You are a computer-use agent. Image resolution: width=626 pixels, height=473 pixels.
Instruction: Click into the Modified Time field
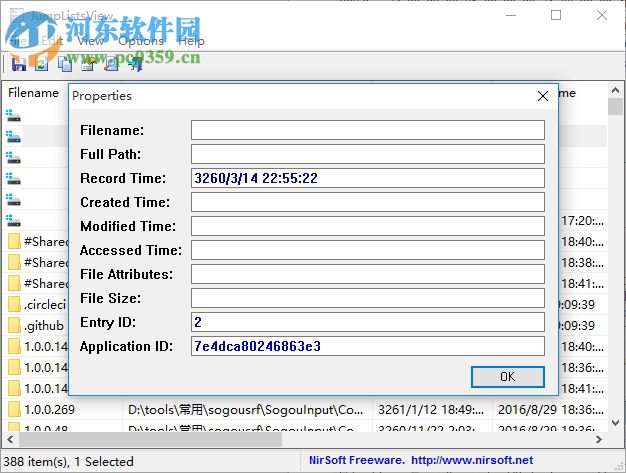(368, 226)
